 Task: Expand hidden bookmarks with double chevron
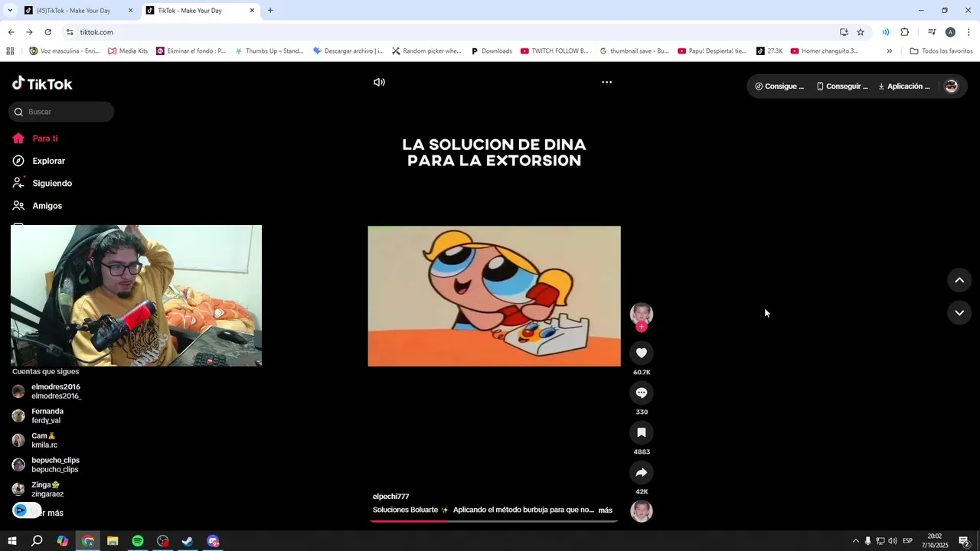point(889,51)
